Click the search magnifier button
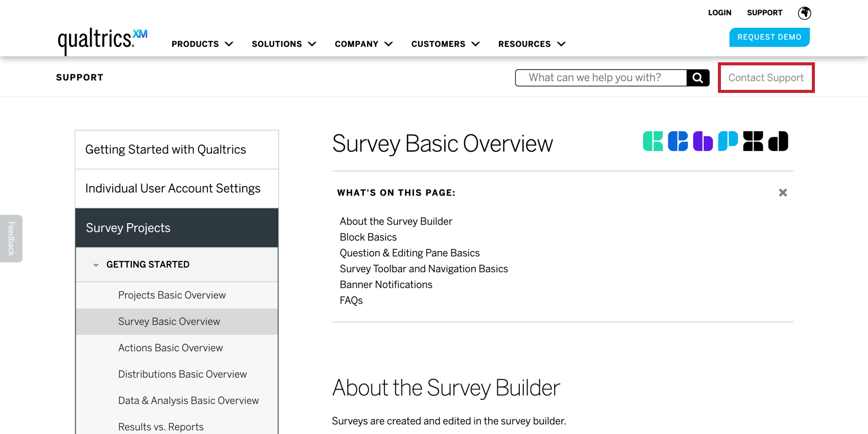Viewport: 868px width, 434px height. [x=698, y=78]
